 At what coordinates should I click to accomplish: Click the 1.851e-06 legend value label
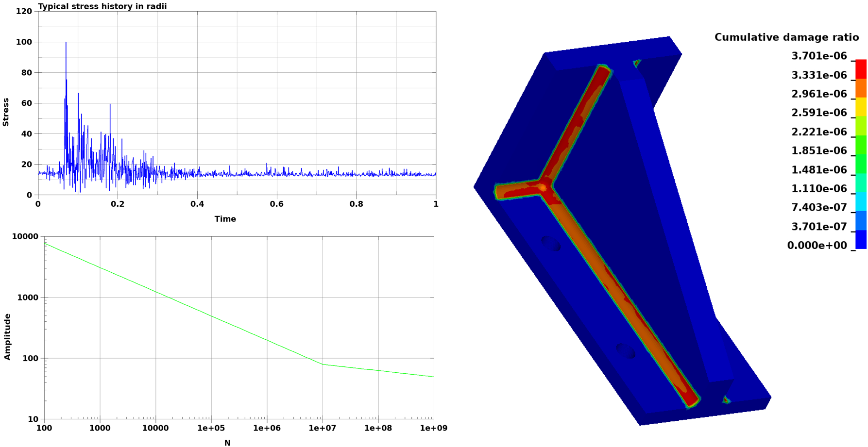click(818, 151)
